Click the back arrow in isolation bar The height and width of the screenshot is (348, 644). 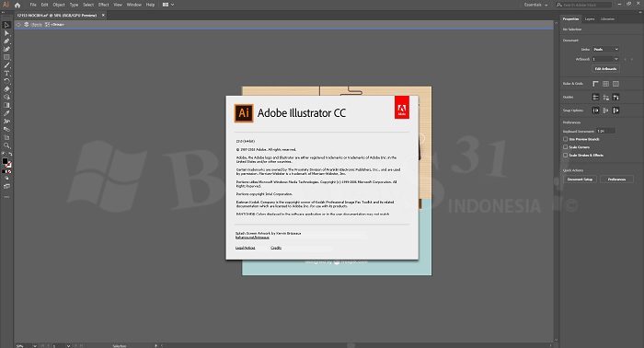[18, 25]
